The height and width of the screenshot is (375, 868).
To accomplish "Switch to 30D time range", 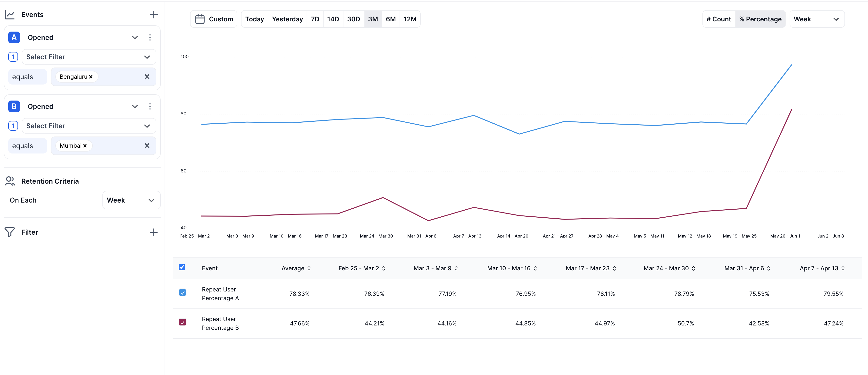I will [x=353, y=19].
